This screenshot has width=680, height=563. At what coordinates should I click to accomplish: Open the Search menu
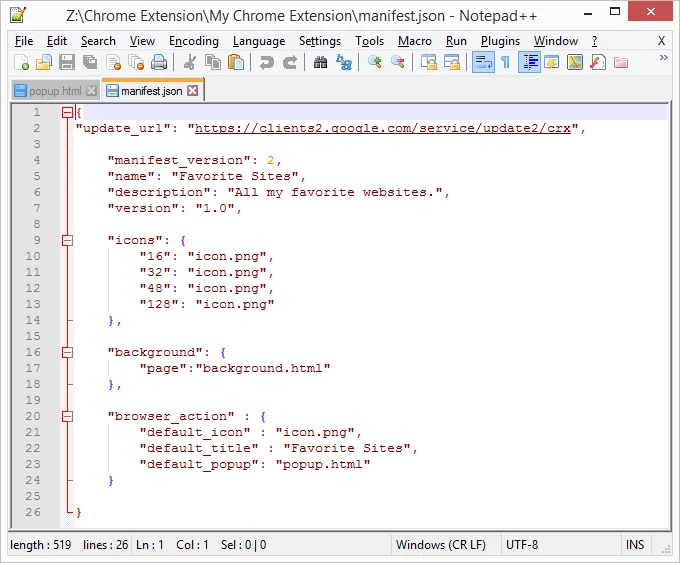click(x=98, y=41)
